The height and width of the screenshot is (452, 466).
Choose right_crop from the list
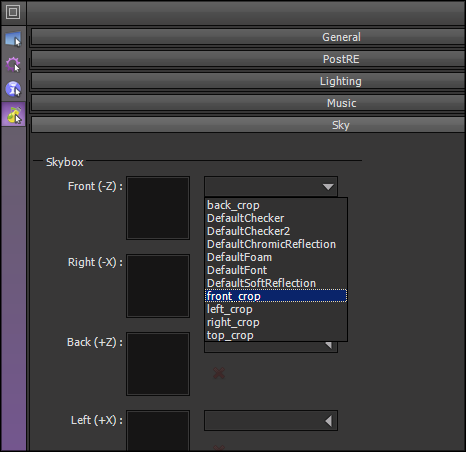pyautogui.click(x=276, y=322)
